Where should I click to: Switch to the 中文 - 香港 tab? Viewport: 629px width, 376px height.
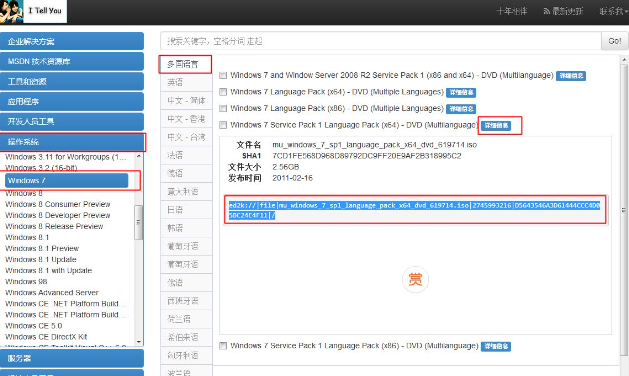(187, 119)
